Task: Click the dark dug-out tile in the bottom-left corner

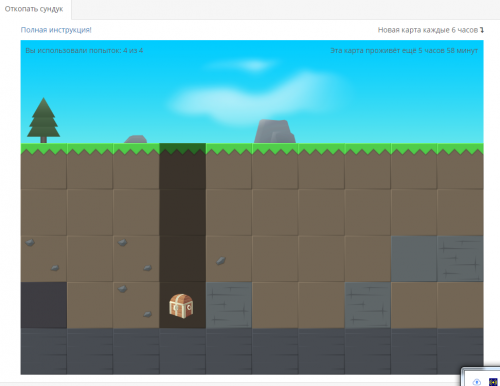Action: point(44,305)
